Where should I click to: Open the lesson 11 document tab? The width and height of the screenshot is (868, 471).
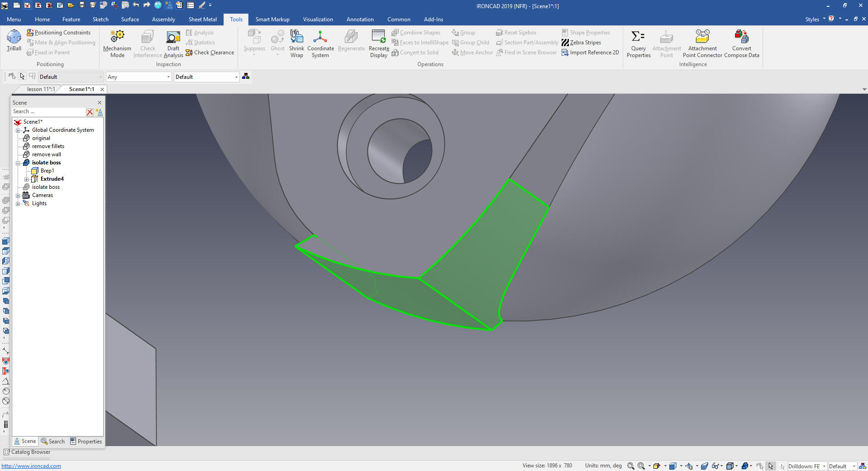(x=40, y=89)
